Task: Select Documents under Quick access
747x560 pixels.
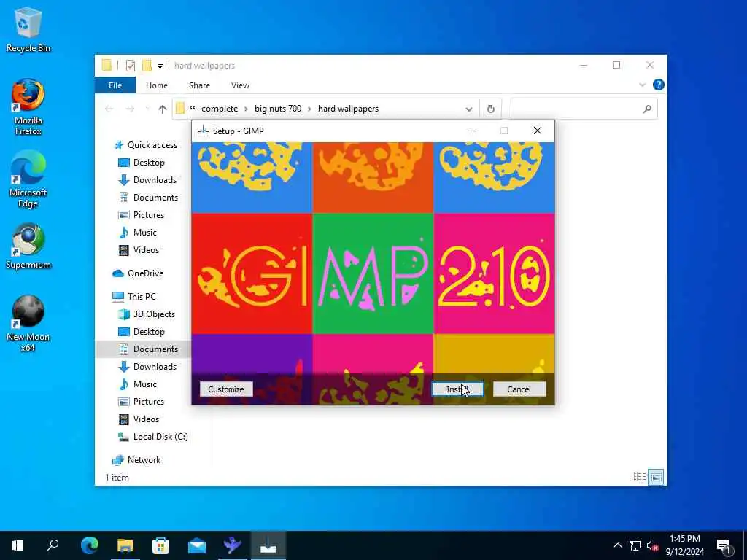Action: click(x=148, y=198)
